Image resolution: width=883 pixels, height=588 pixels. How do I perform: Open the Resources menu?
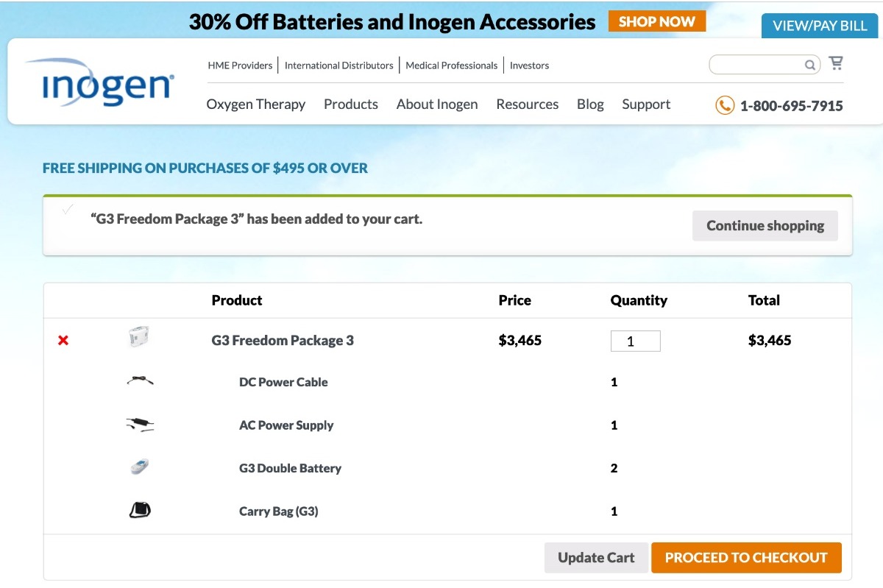(x=528, y=105)
